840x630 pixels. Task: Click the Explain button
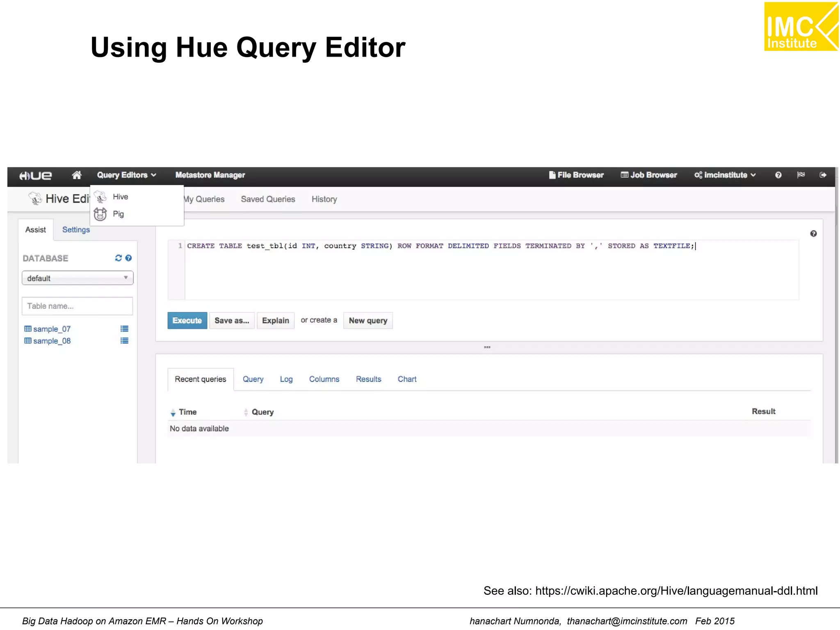(276, 321)
